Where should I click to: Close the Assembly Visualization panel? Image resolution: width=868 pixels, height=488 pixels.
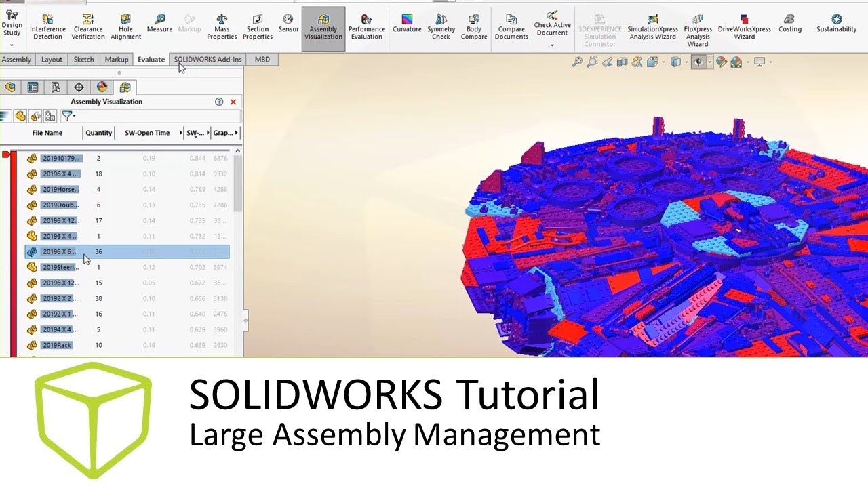pos(233,102)
